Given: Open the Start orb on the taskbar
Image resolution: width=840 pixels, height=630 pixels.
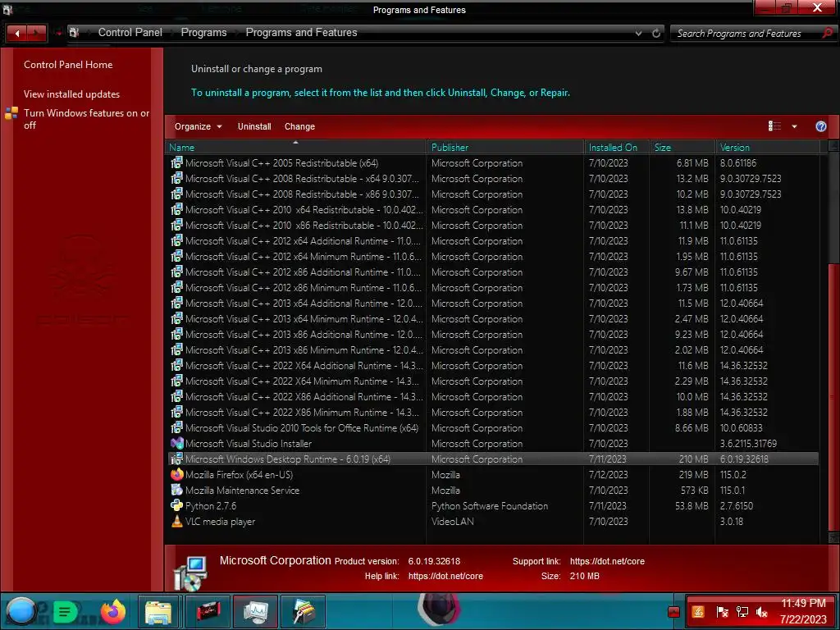Looking at the screenshot, I should point(21,611).
